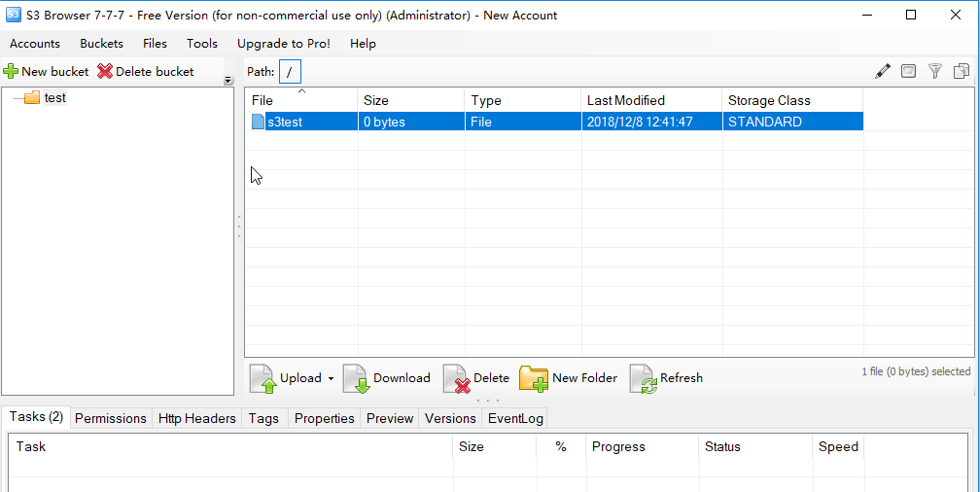Click the copy pages icon near the path bar

pos(962,71)
